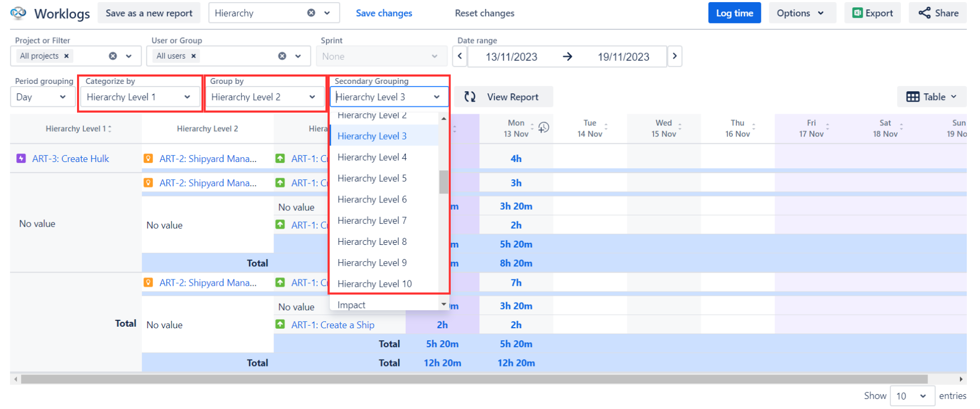Viewport: 980px width, 409px height.
Task: Go to previous date range
Action: 460,56
